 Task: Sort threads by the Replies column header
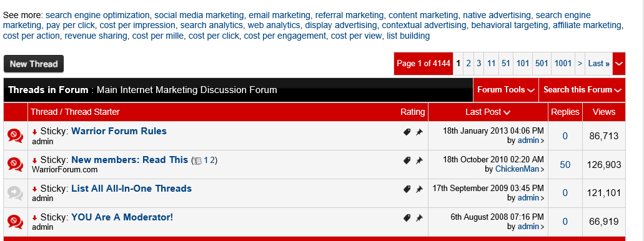point(565,112)
